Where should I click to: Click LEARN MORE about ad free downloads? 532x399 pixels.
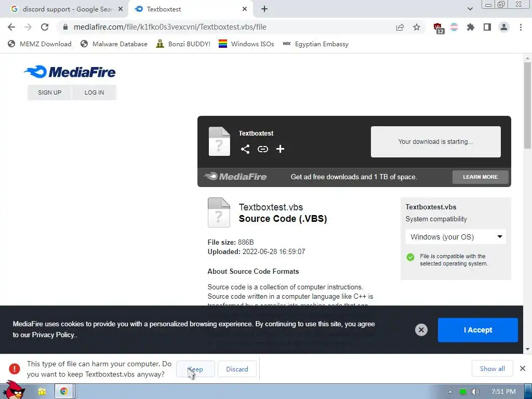coord(481,177)
